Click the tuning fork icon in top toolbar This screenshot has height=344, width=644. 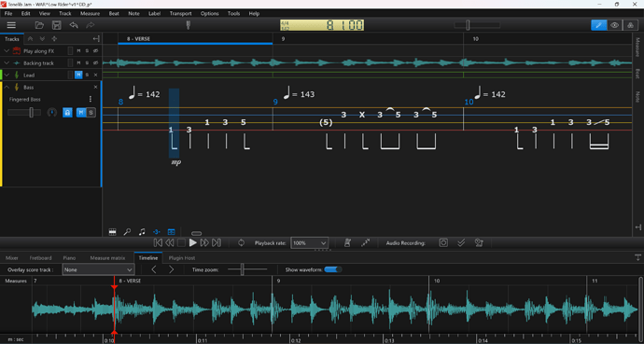189,25
